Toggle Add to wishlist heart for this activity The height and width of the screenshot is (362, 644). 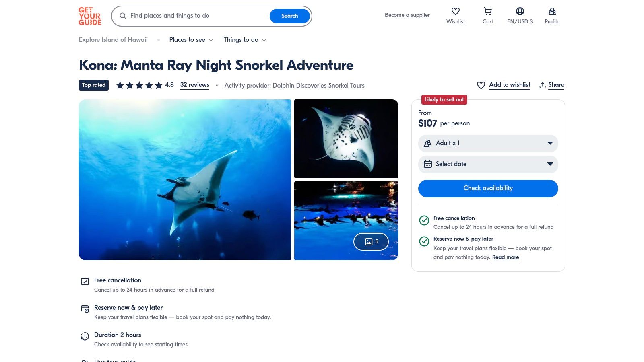(x=481, y=85)
